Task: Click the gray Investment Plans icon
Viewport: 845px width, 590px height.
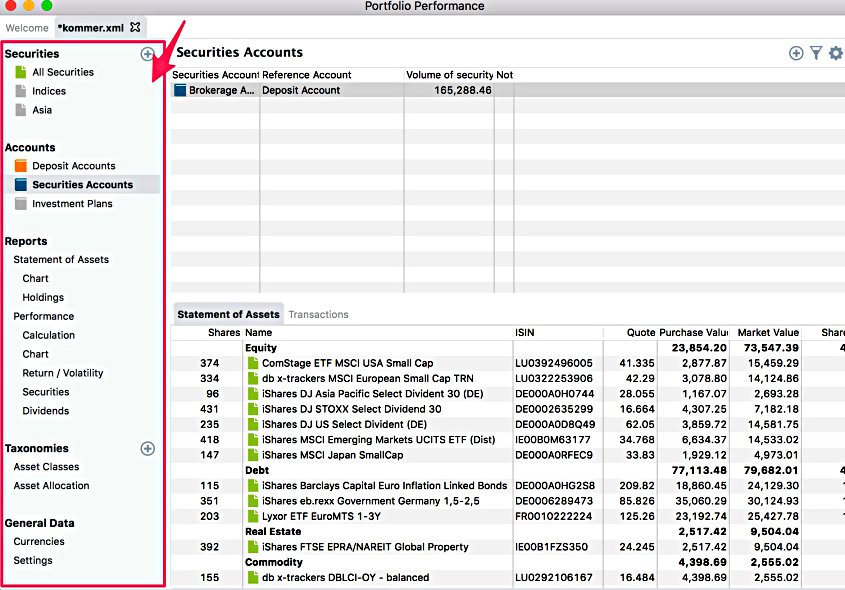Action: (20, 204)
